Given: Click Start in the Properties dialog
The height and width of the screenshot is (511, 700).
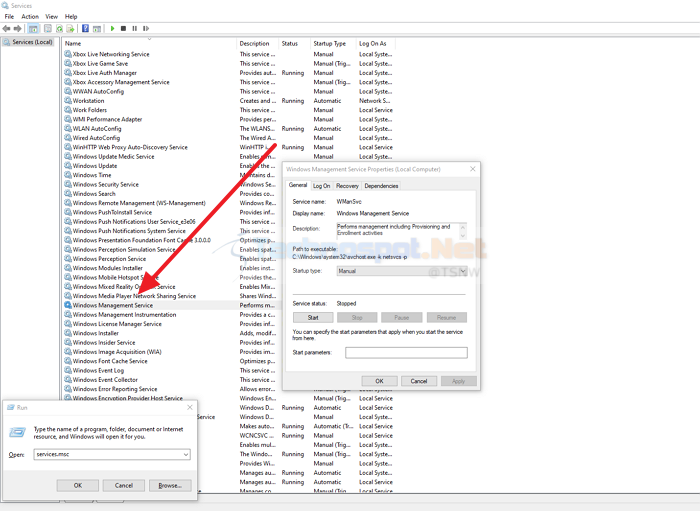Looking at the screenshot, I should (x=313, y=317).
